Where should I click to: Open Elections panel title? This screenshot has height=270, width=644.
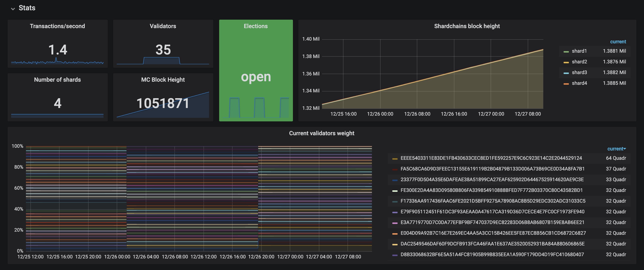tap(256, 26)
